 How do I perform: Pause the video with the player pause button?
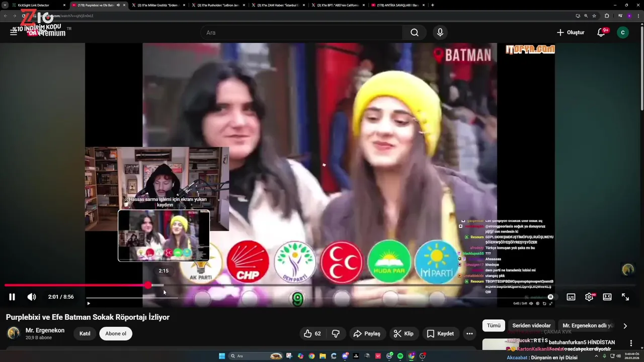coord(12,297)
